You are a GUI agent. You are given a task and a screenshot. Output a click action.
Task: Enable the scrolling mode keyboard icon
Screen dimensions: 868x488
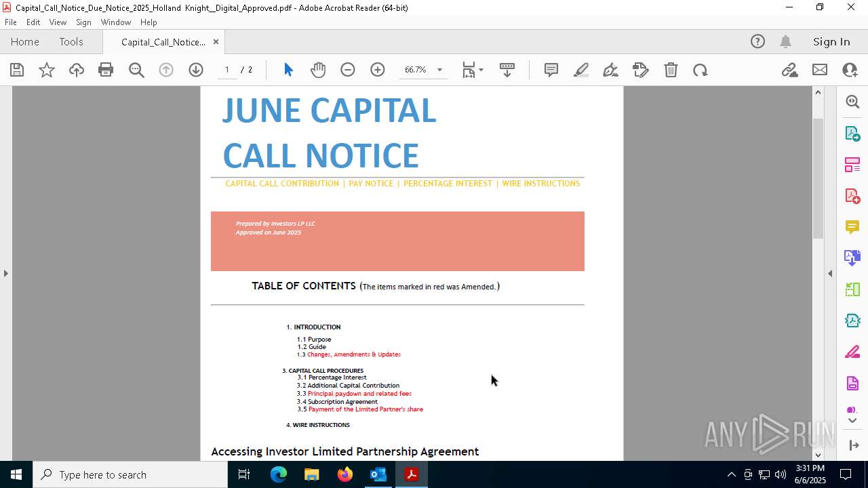pyautogui.click(x=507, y=70)
